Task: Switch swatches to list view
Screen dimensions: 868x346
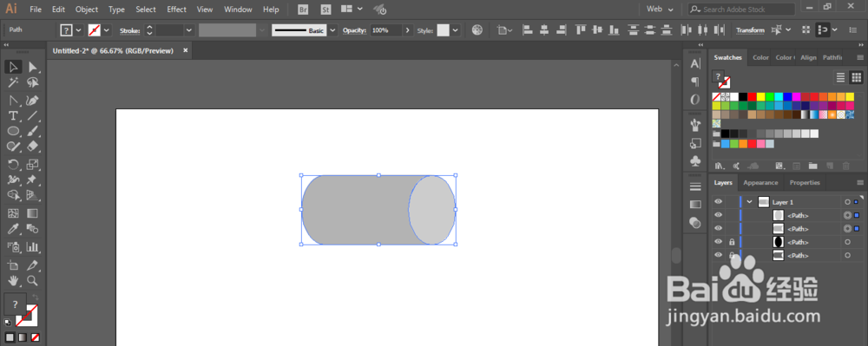Action: point(841,77)
